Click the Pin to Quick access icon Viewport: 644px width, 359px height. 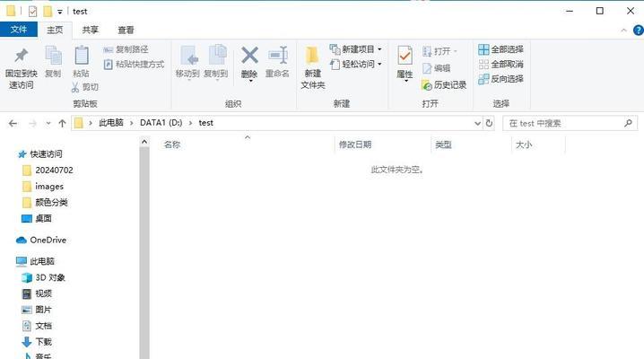21,56
